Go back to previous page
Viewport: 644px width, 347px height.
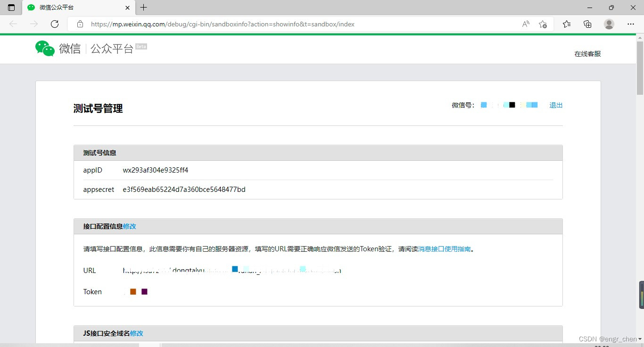[x=13, y=24]
